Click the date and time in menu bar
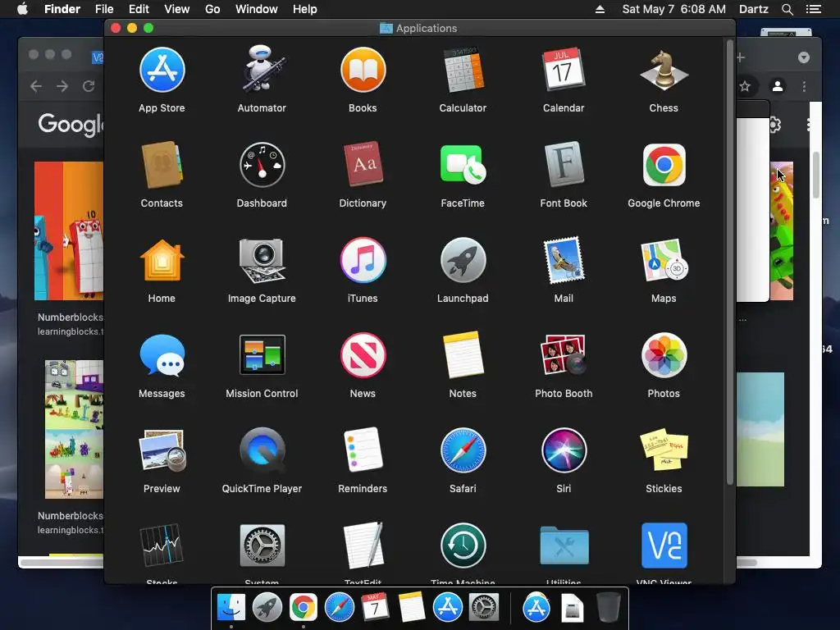 [674, 9]
